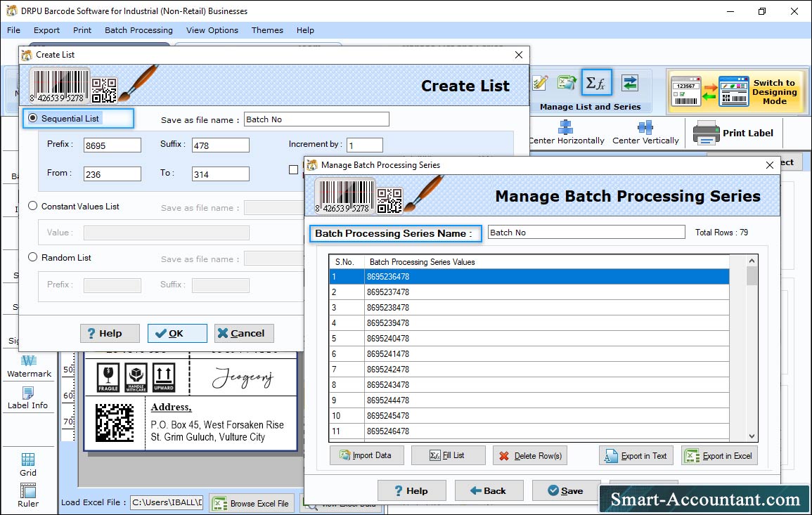This screenshot has width=812, height=515.
Task: Close the Manage Batch Processing Series dialog
Action: point(770,165)
